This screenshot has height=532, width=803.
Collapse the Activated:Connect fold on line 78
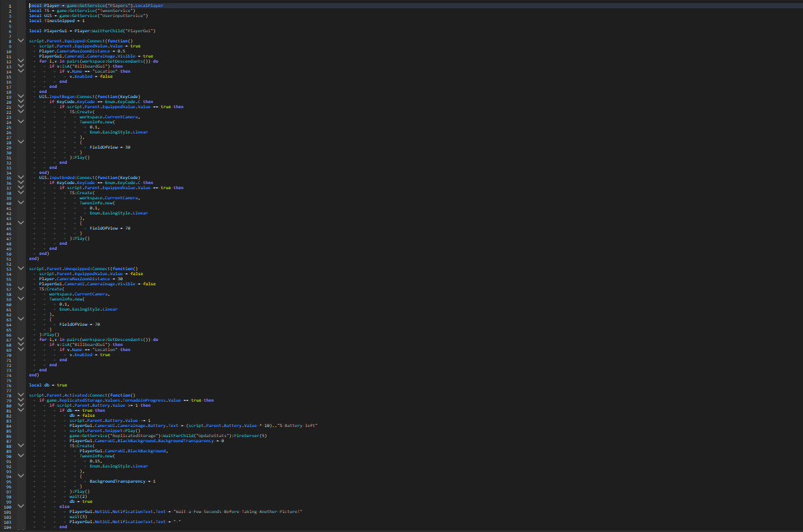click(20, 395)
